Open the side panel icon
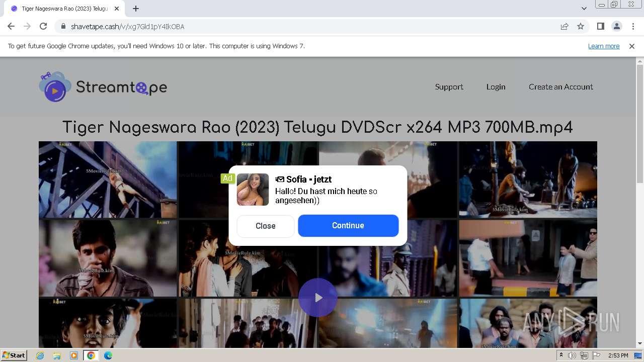This screenshot has height=362, width=644. [x=600, y=26]
